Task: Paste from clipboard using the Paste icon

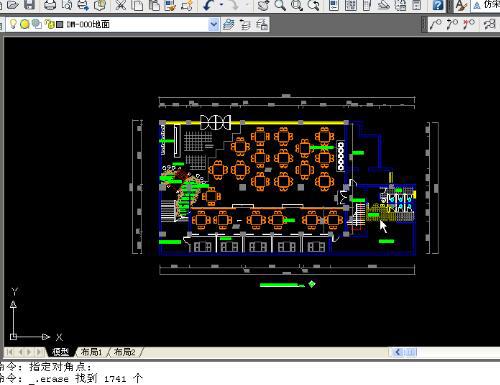Action: tap(154, 5)
